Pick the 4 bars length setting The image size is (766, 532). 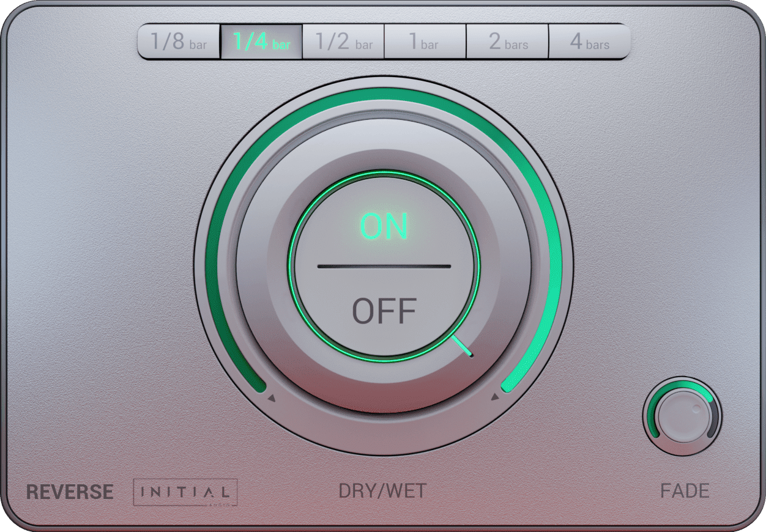[589, 42]
